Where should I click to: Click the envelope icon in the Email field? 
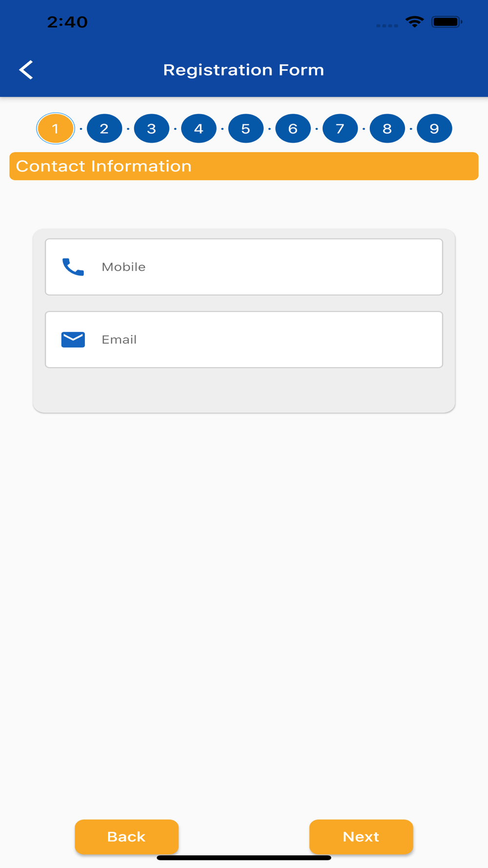73,339
